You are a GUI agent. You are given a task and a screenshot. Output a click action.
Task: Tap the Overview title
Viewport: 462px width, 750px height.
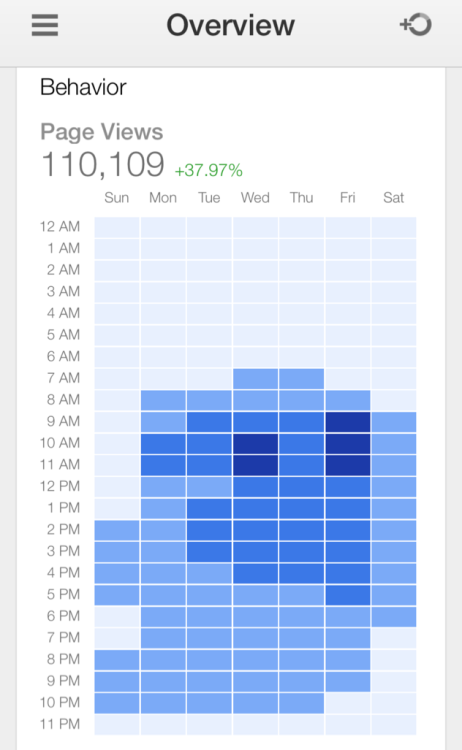231,25
